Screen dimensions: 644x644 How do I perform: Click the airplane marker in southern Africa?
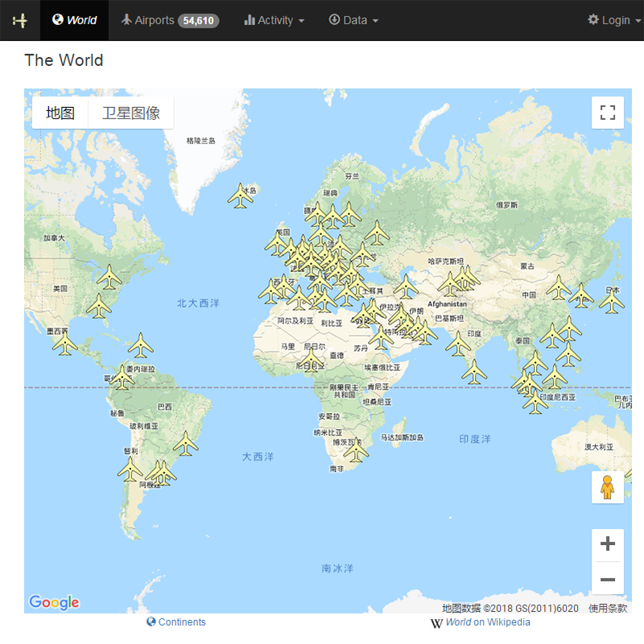point(355,450)
